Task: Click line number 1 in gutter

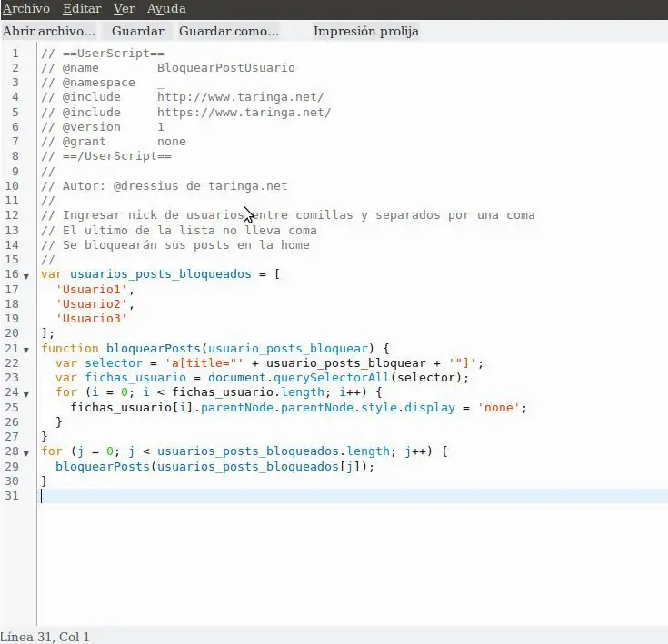Action: click(15, 54)
